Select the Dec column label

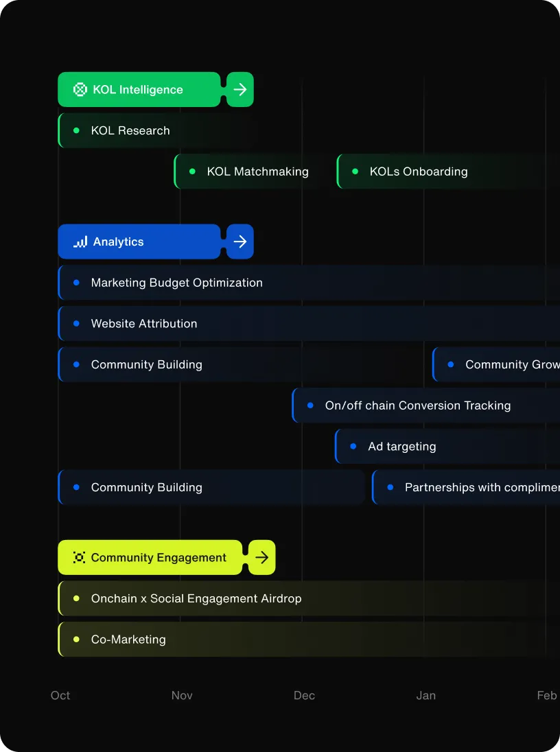coord(304,695)
